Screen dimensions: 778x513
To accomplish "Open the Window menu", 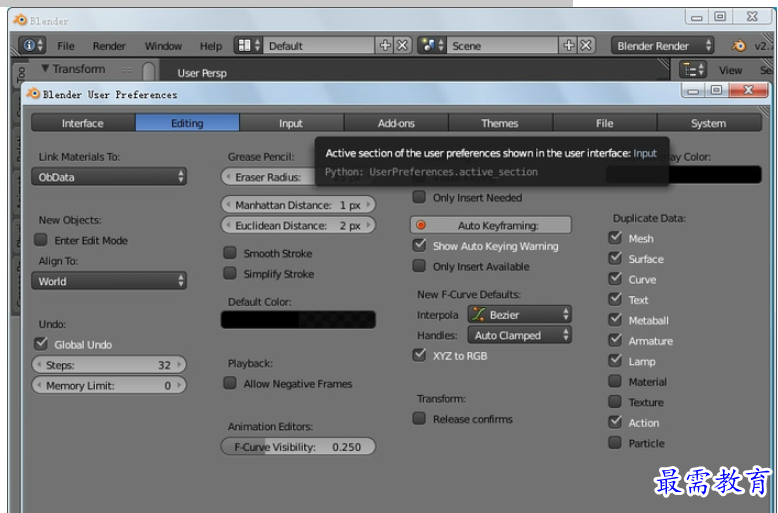I will pos(163,46).
